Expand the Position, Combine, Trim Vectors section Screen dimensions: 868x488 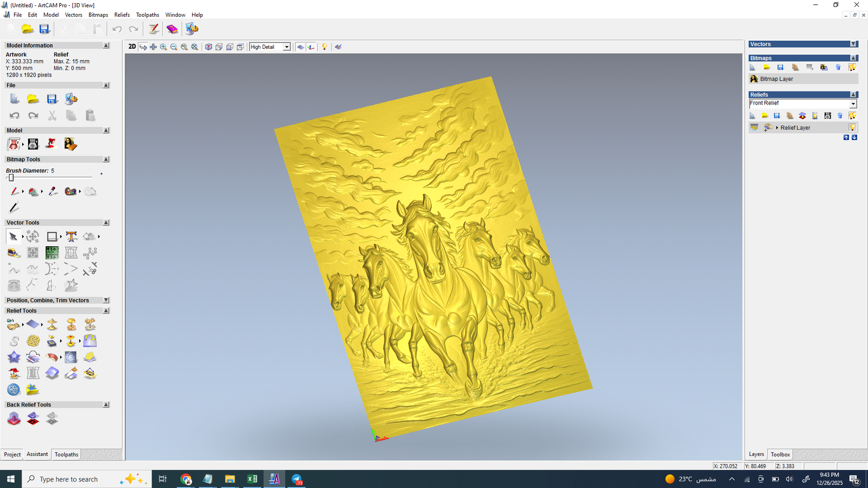106,300
